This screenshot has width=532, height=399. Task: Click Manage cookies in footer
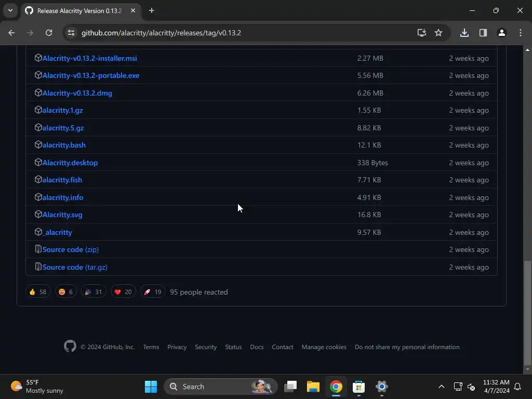[324, 347]
